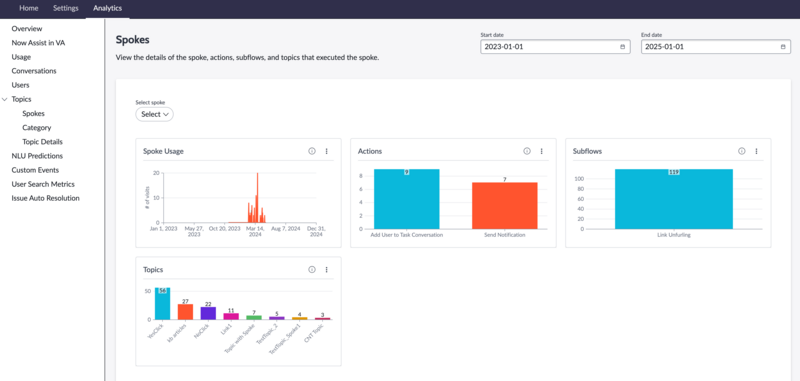Click the Spokes page heading

(x=133, y=40)
